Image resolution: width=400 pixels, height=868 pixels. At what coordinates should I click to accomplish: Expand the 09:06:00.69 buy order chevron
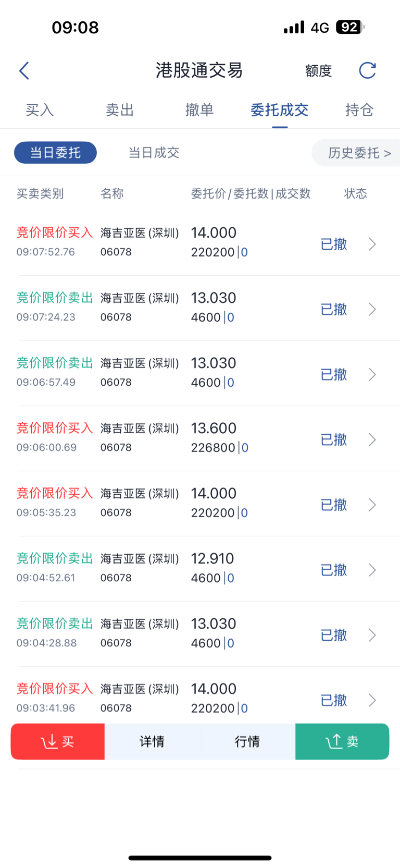click(372, 439)
